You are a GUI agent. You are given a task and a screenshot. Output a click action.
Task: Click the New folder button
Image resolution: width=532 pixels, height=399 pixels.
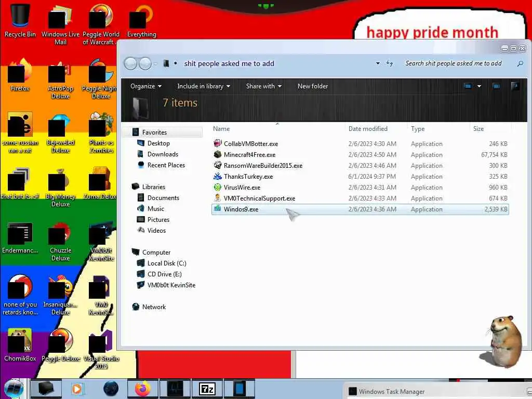click(313, 86)
